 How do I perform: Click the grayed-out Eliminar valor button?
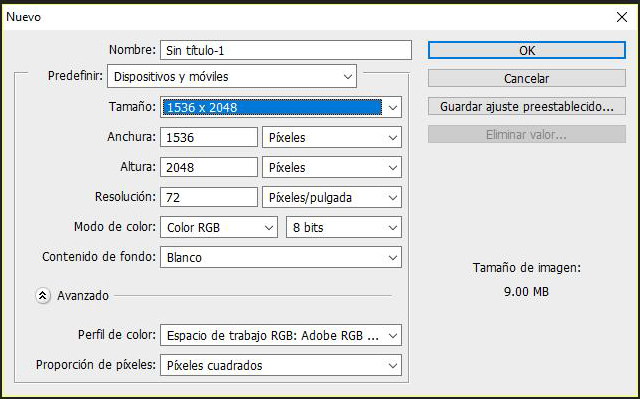pos(527,134)
